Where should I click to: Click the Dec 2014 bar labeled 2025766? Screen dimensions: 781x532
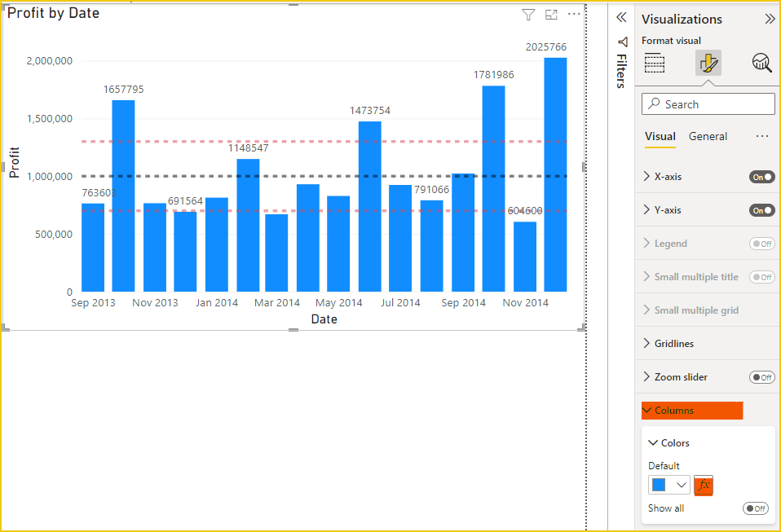click(x=555, y=174)
